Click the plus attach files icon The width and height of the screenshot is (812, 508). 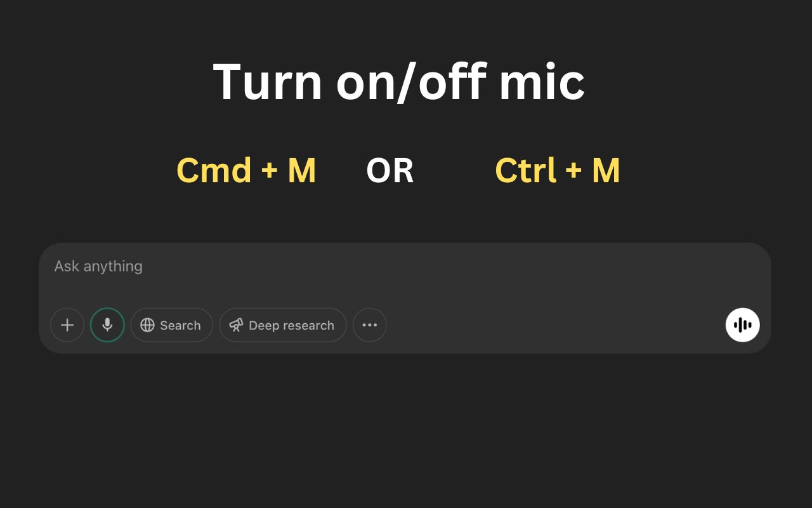coord(67,325)
